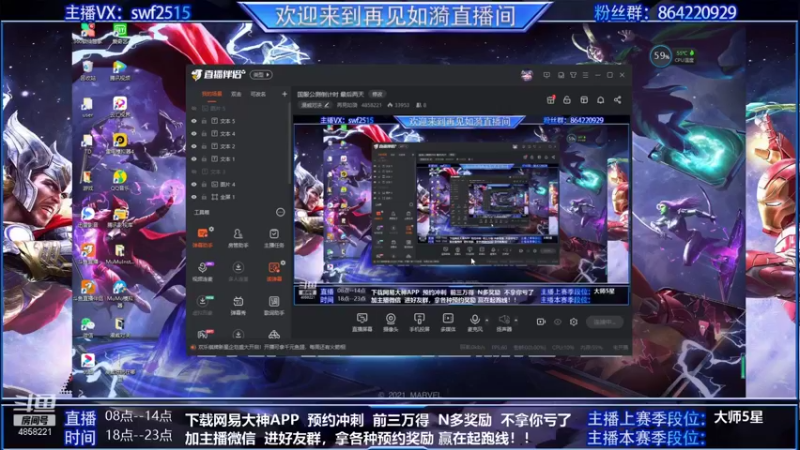Click the stream preview canvas
Screen dimensions: 800x450
(461, 210)
